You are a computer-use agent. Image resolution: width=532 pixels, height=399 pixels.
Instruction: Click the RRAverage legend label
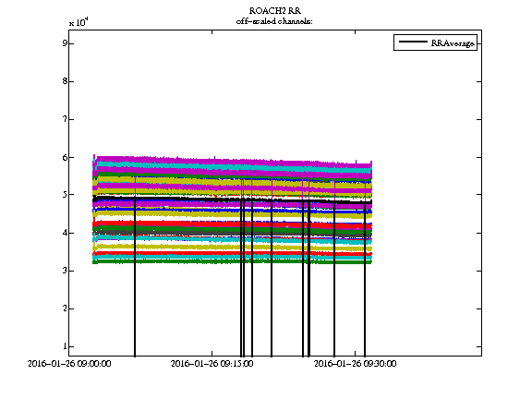coord(453,43)
